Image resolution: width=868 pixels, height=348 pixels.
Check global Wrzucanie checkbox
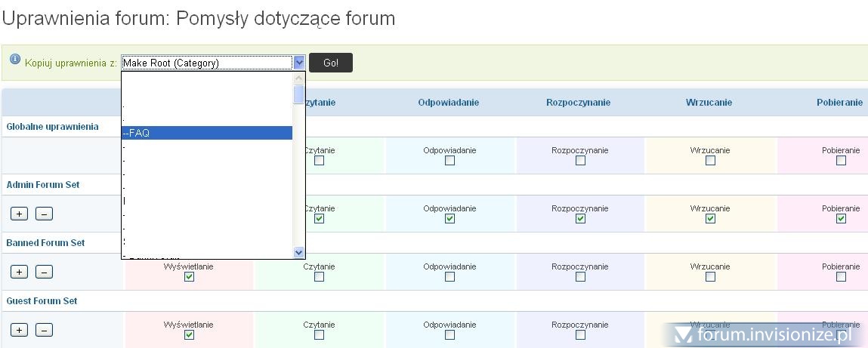(x=710, y=161)
